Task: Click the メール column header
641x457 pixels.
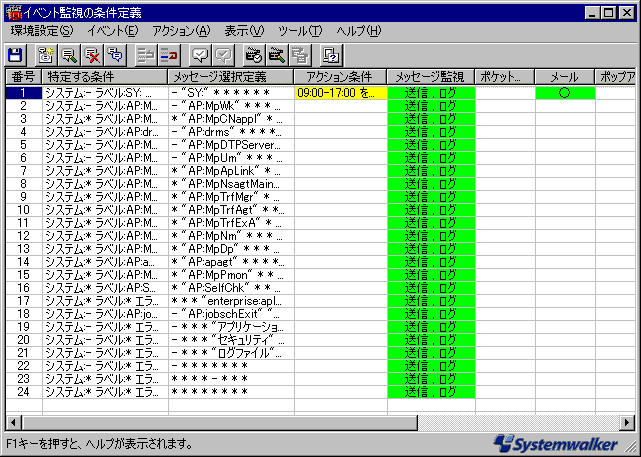Action: pyautogui.click(x=564, y=77)
